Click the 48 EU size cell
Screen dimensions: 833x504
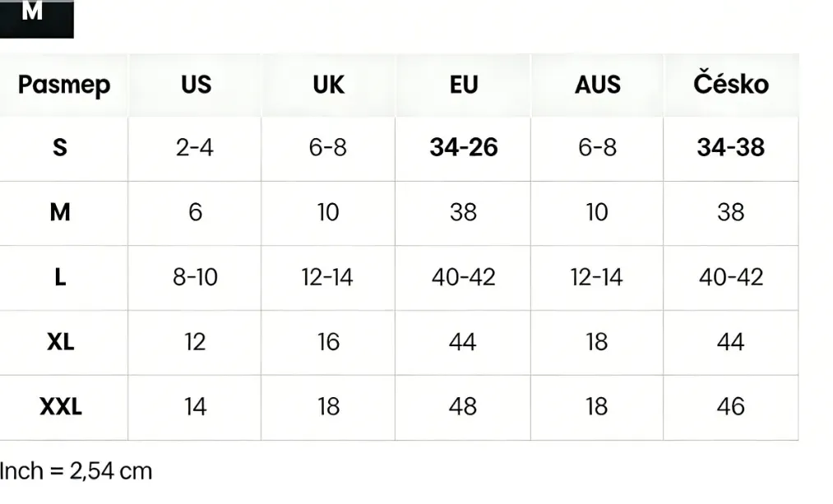click(x=464, y=406)
